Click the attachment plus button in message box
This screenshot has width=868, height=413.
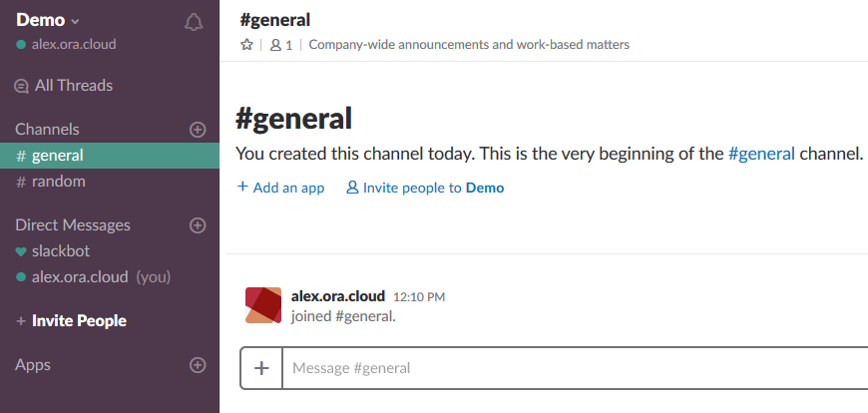coord(261,368)
